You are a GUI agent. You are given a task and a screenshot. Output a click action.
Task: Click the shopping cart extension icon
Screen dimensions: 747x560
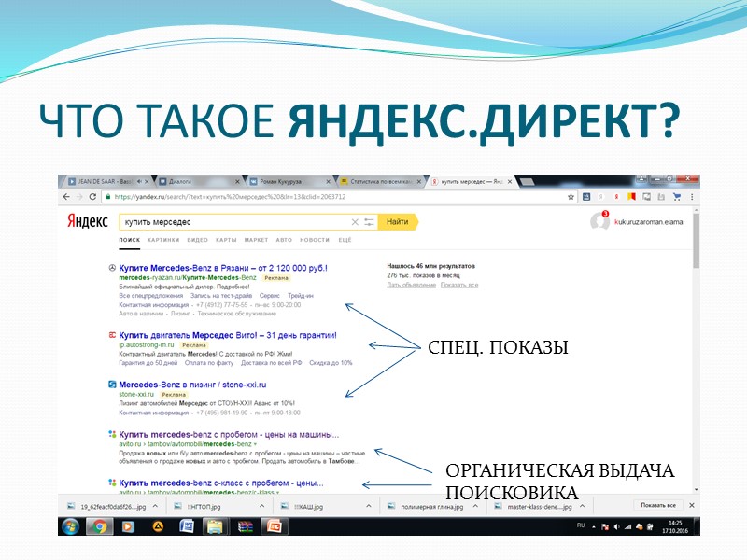[x=676, y=197]
